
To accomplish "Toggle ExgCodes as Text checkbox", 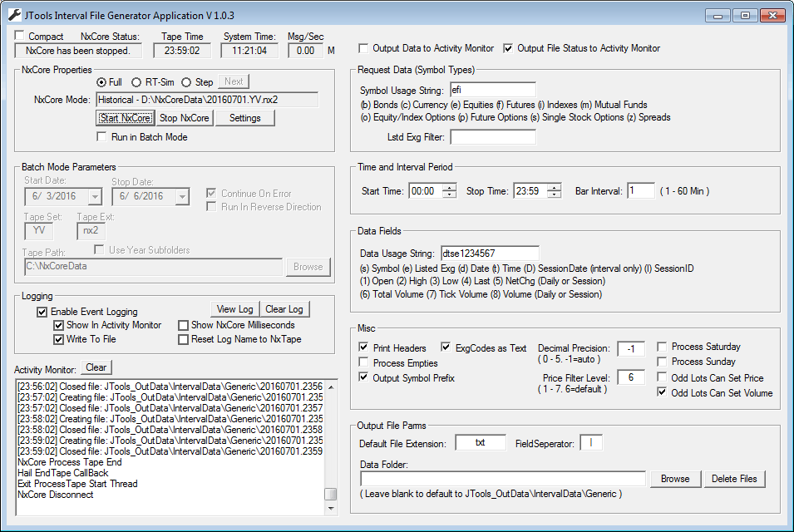I will [446, 347].
